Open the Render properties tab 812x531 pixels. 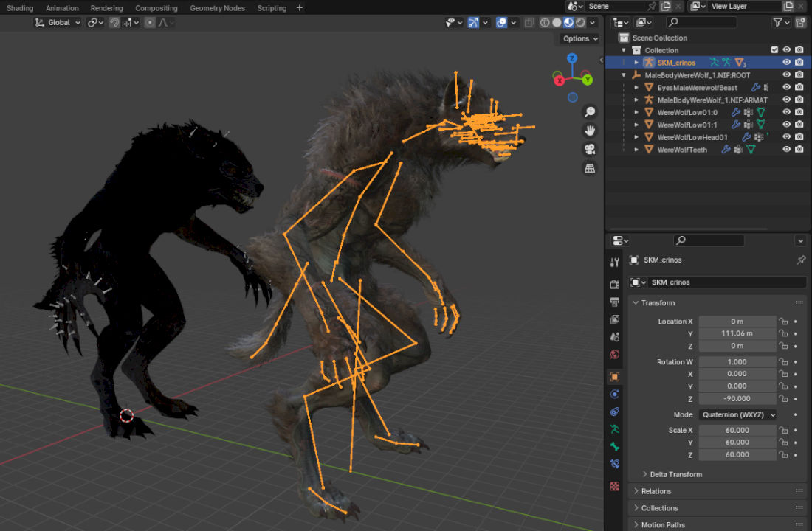coord(615,284)
